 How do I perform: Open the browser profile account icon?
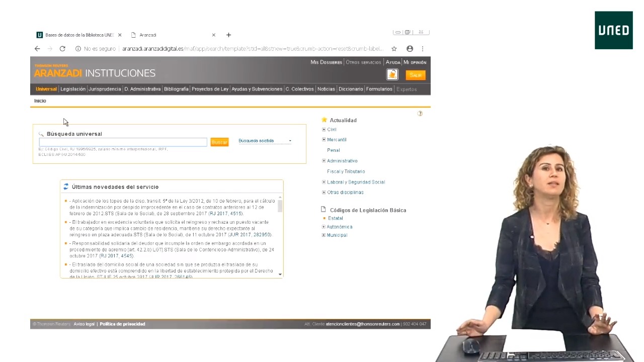(x=410, y=49)
